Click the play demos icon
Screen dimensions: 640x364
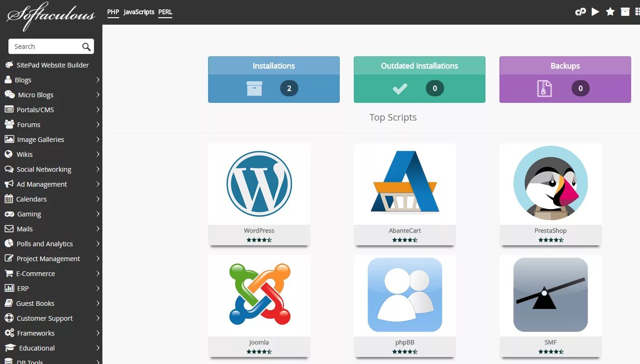coord(595,12)
